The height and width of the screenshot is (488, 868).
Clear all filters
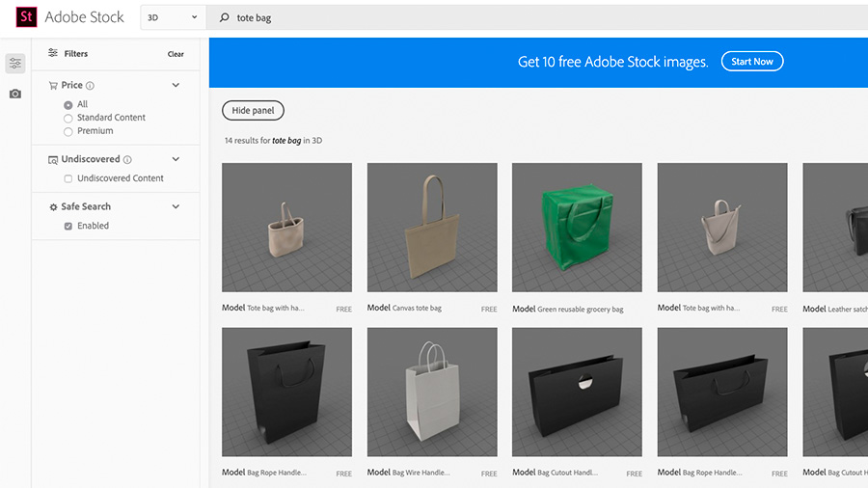pos(176,54)
